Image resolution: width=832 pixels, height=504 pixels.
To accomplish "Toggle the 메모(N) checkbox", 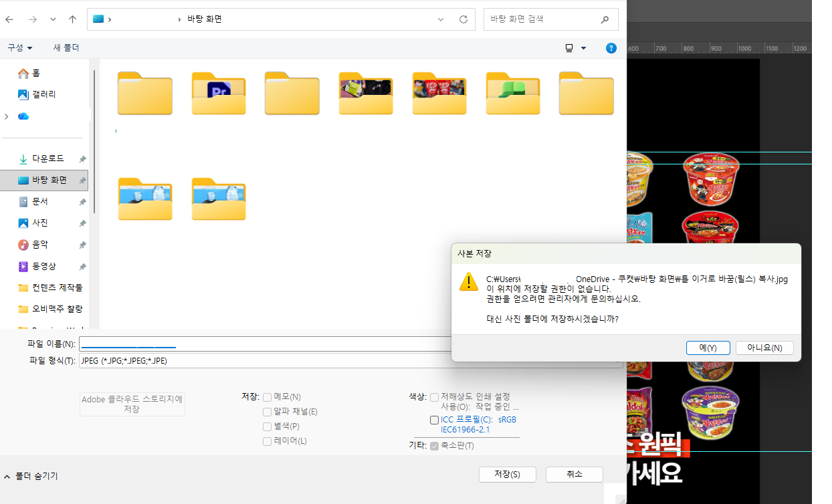I will 268,397.
